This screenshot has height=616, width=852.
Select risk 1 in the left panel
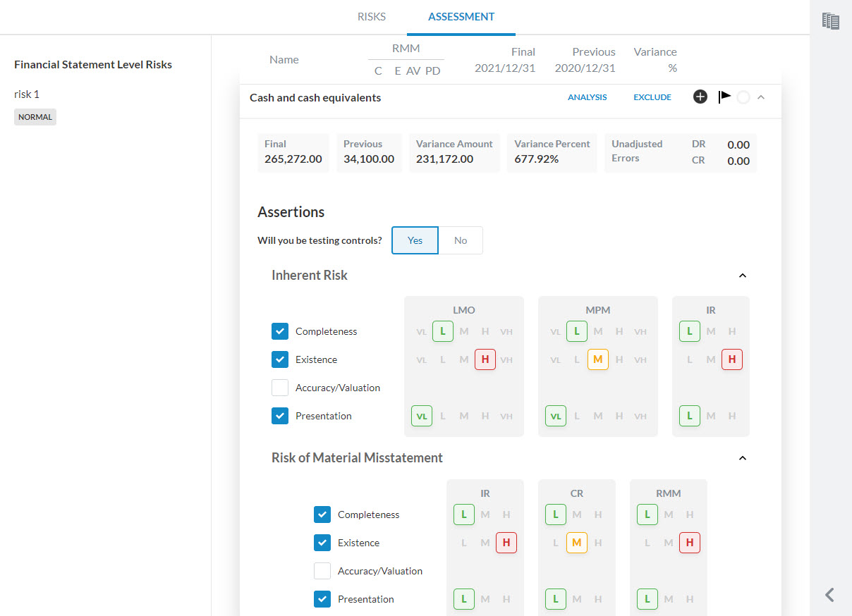pos(27,94)
